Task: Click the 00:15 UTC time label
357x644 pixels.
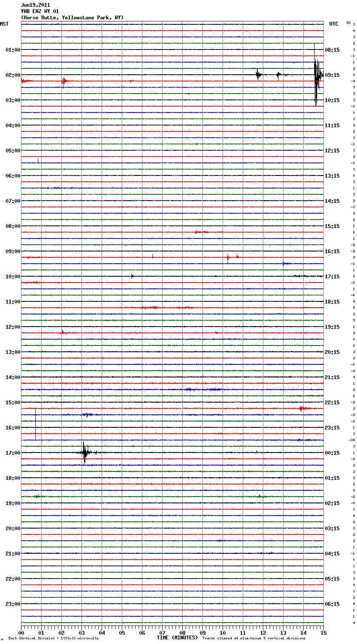Action: 332,453
